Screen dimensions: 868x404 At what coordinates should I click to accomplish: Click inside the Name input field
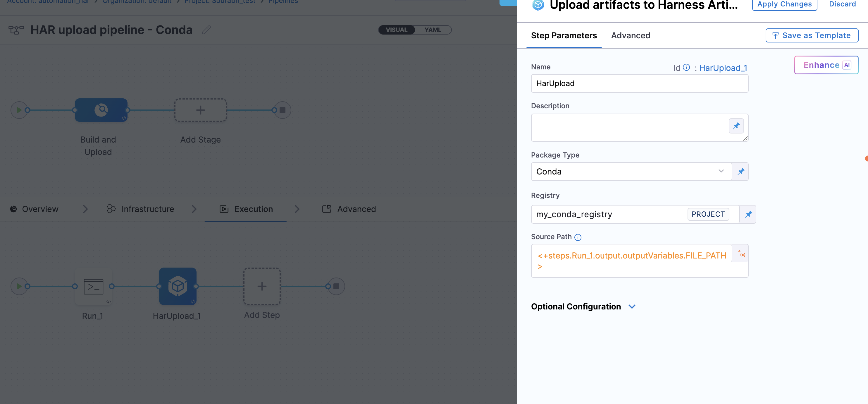640,83
